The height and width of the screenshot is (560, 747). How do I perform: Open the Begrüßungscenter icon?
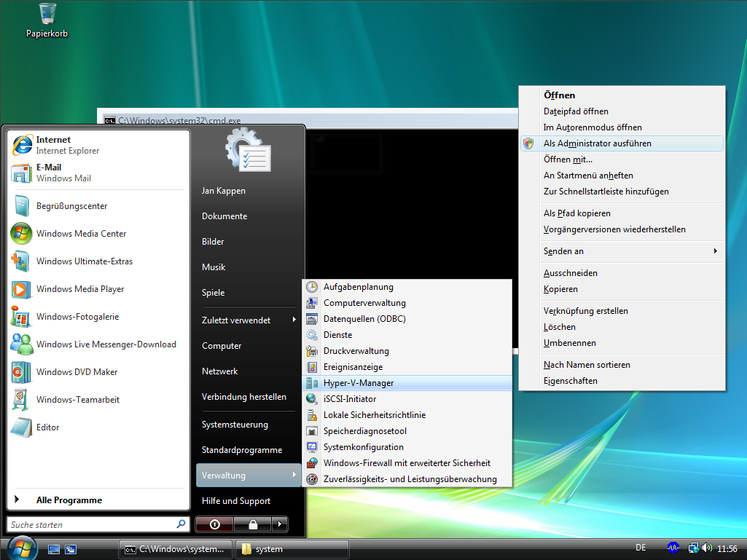point(22,206)
